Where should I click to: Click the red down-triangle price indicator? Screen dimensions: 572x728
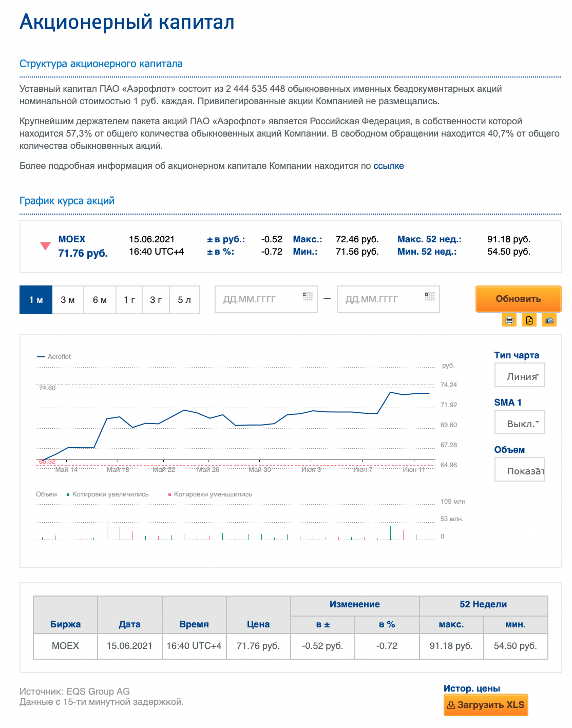(x=45, y=246)
